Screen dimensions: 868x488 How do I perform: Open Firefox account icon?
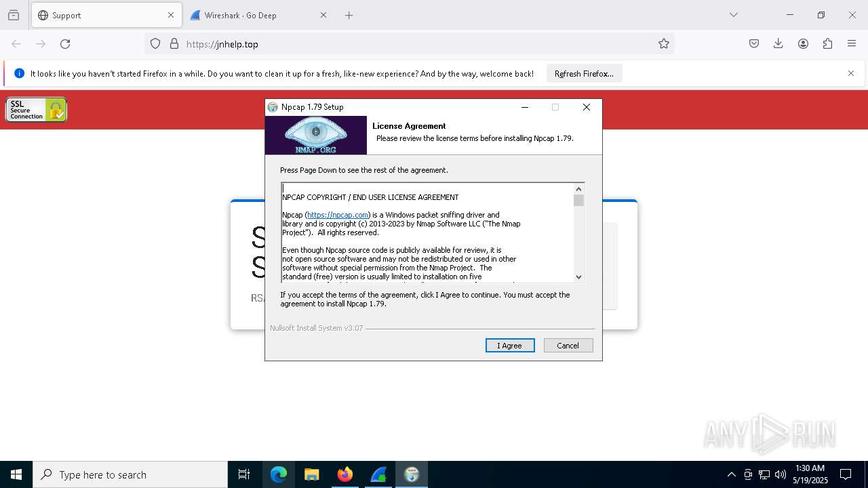(803, 44)
